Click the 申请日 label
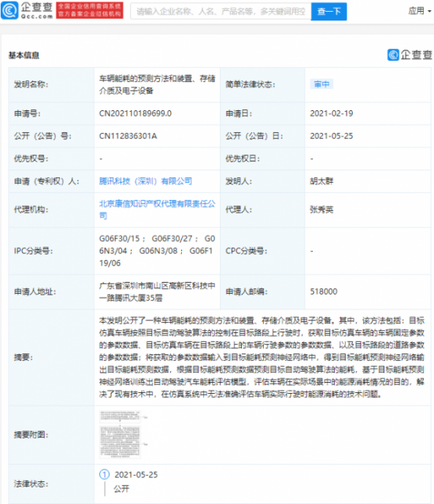 click(x=239, y=113)
